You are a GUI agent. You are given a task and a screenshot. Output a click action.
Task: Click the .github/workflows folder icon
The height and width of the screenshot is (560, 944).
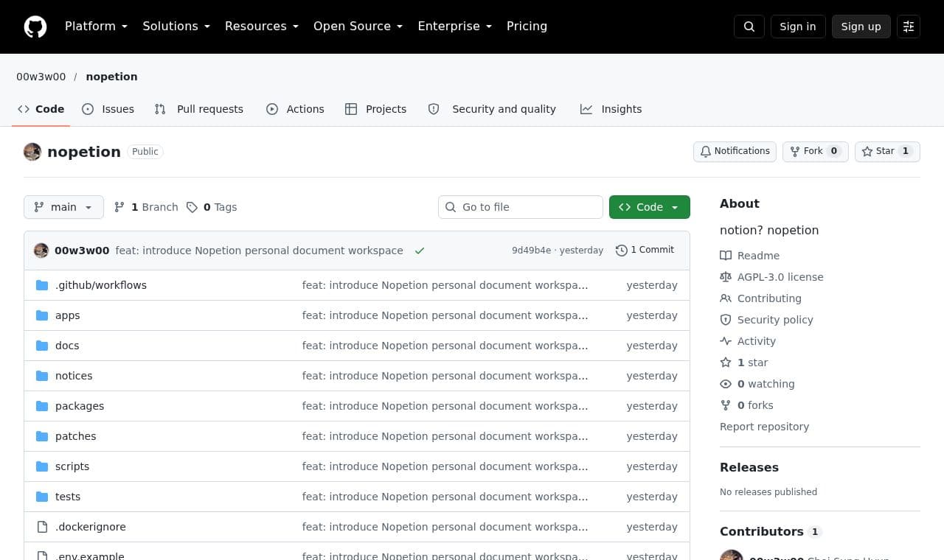[42, 285]
